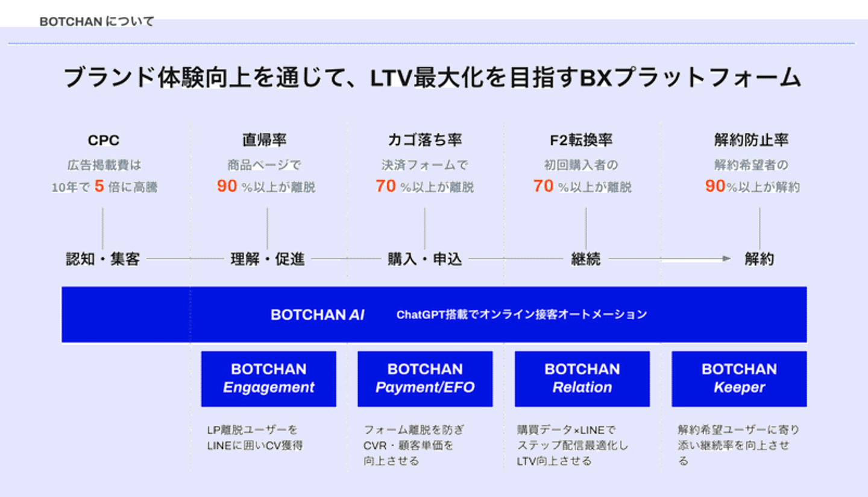
Task: Select the 理解・促進 stage label
Action: click(268, 259)
